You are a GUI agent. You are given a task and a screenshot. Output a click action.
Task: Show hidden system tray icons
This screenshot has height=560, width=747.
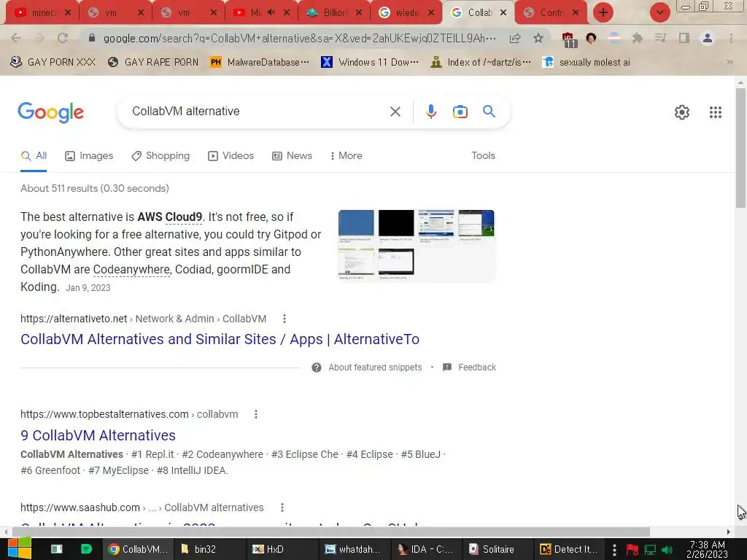click(x=614, y=550)
